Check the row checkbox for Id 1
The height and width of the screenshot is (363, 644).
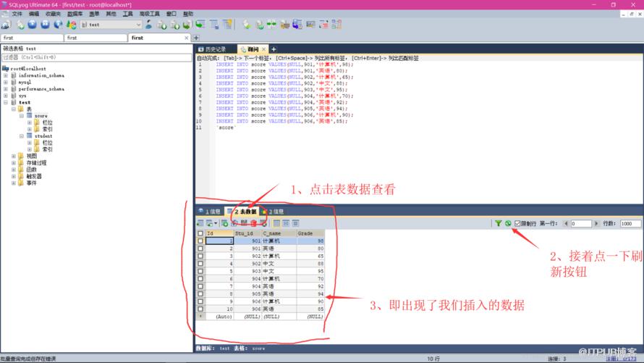[200, 241]
